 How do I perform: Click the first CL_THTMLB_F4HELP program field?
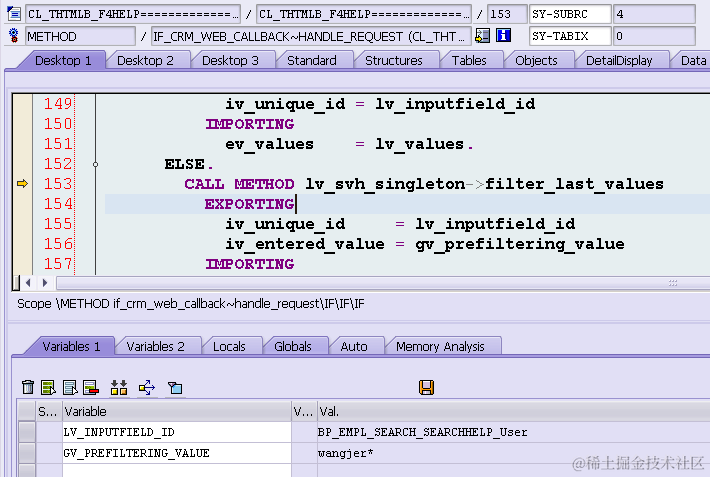click(133, 14)
